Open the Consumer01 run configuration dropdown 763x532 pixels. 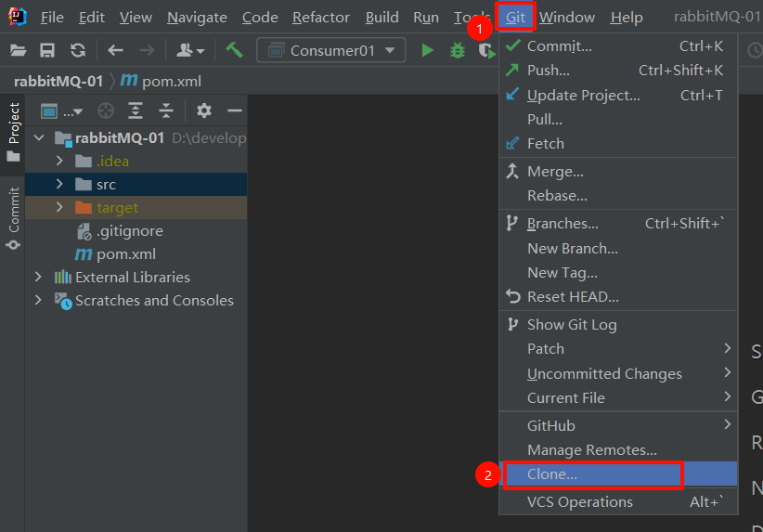coord(331,50)
